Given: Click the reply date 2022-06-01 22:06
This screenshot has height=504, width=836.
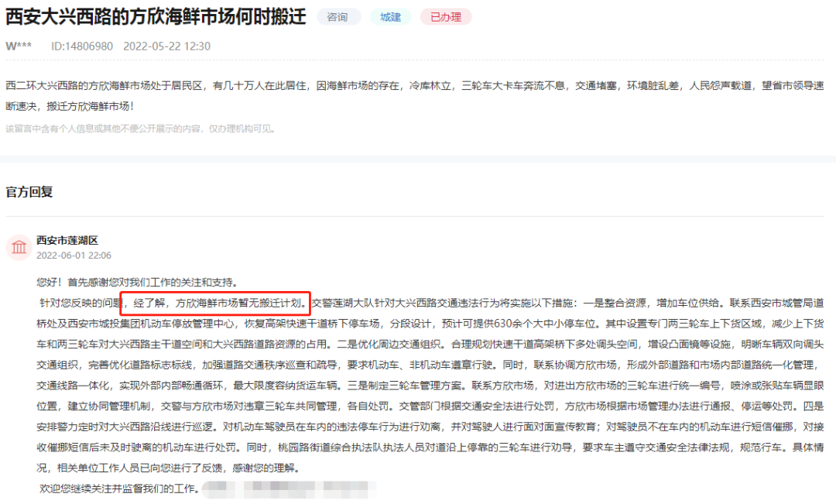Looking at the screenshot, I should (x=74, y=255).
